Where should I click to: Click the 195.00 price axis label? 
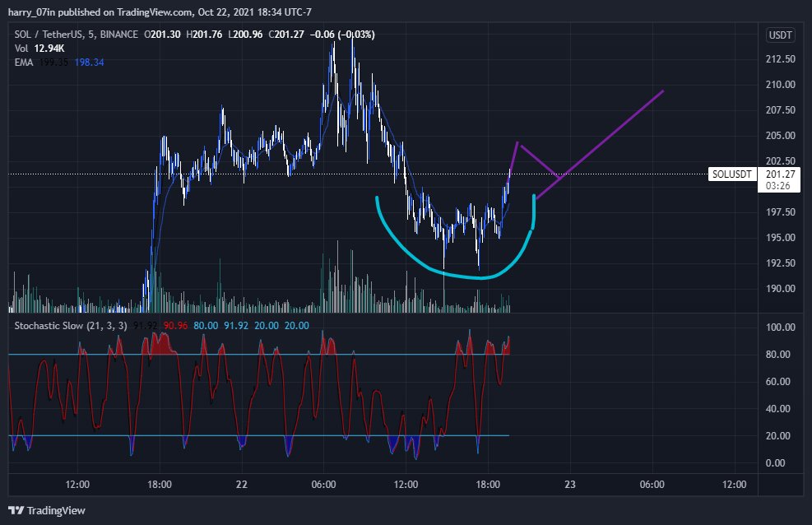[x=781, y=238]
